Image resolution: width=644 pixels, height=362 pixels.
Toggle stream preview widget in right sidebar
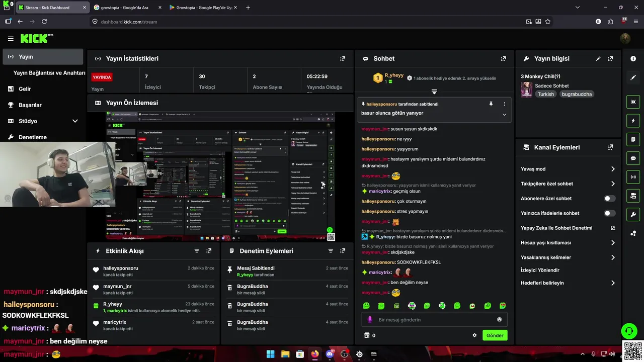click(x=633, y=102)
